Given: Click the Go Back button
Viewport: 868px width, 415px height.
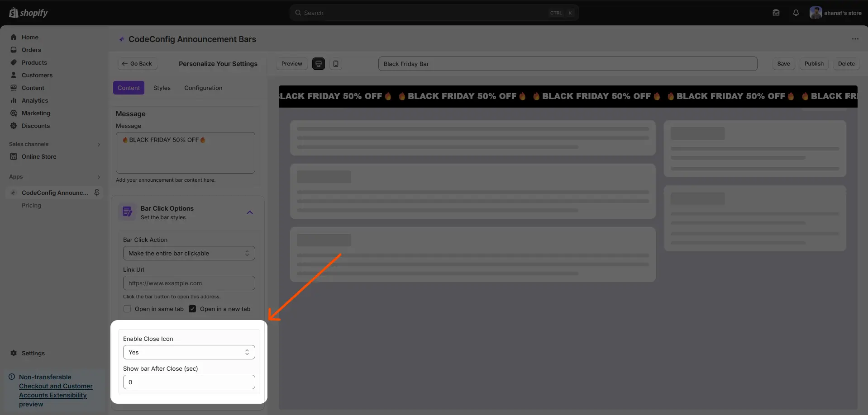Looking at the screenshot, I should pos(138,64).
